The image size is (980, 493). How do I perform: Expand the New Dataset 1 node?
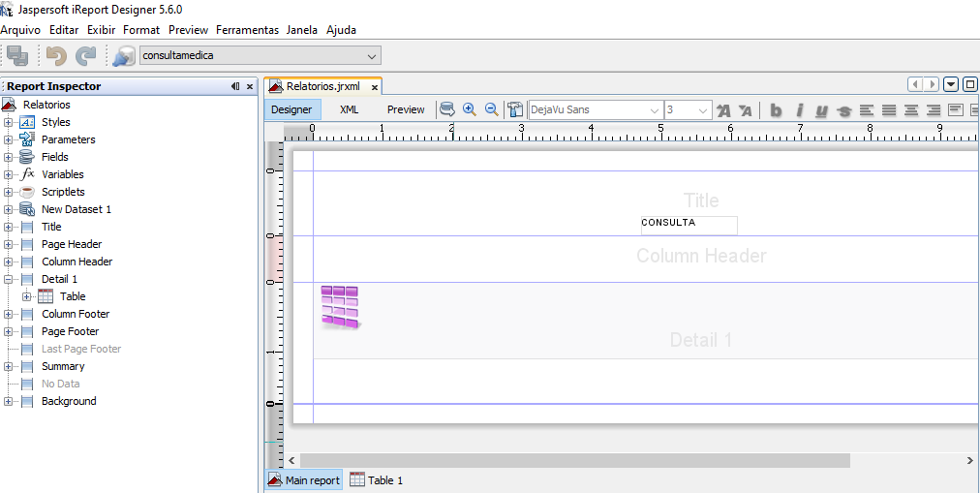click(8, 210)
